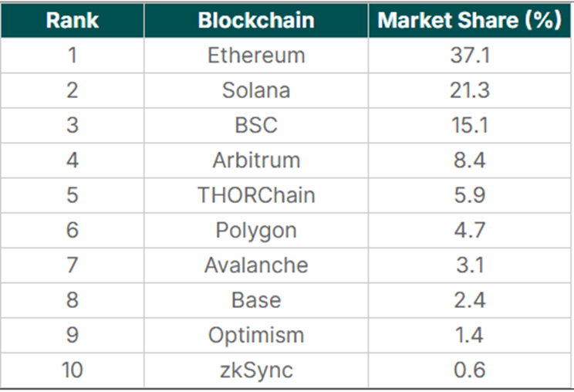Screen dimensions: 574x392
Task: Select the Optimism cell
Action: click(256, 335)
